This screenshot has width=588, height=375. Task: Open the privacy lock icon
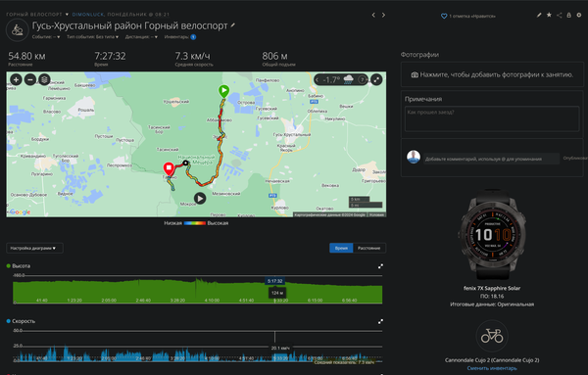(568, 15)
